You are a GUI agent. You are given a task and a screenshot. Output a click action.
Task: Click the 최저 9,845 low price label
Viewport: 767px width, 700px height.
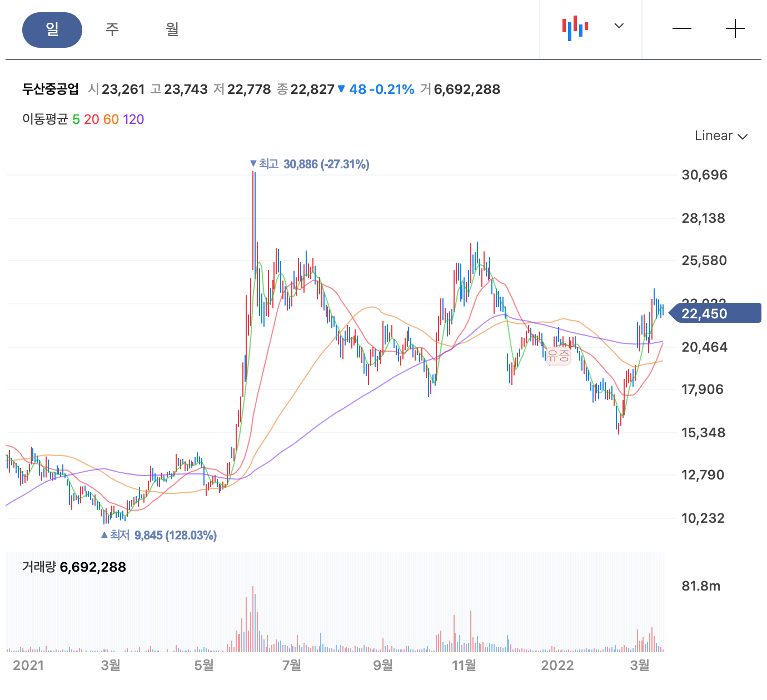click(x=159, y=536)
